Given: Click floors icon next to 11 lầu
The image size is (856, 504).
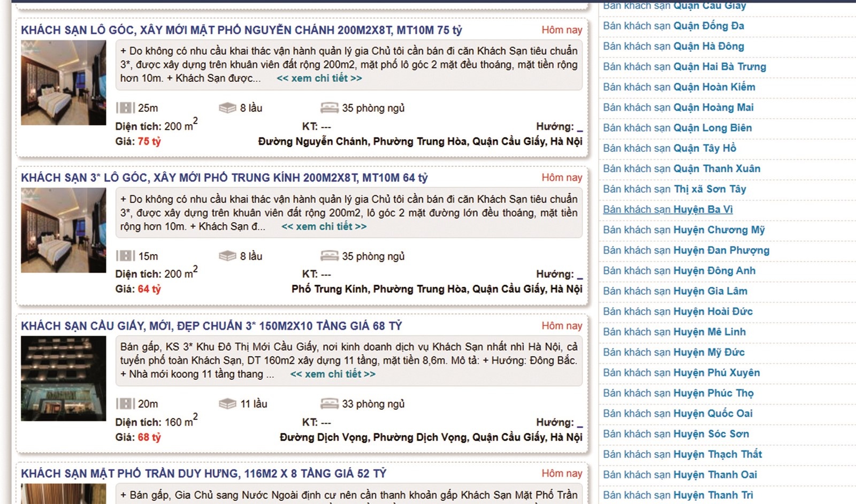Looking at the screenshot, I should pyautogui.click(x=227, y=404).
